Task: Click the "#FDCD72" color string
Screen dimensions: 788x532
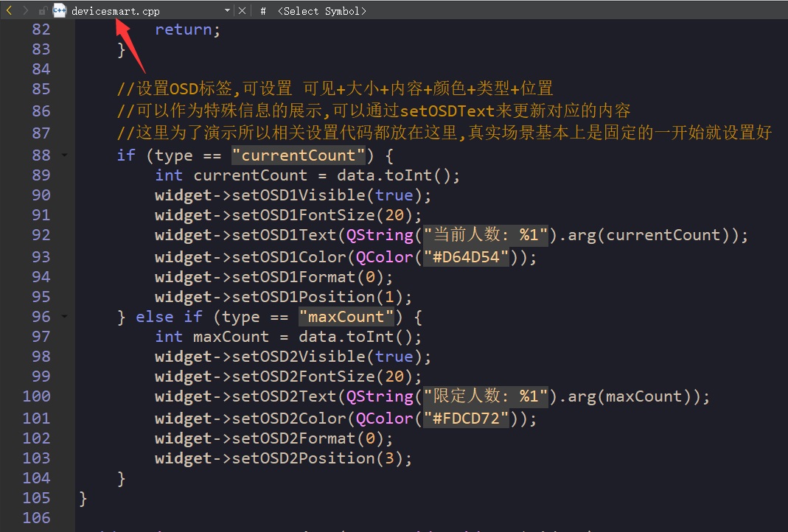Action: 467,419
